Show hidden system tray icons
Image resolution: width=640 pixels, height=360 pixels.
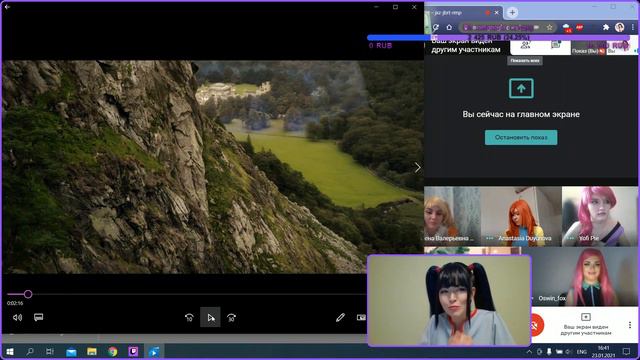[529, 351]
